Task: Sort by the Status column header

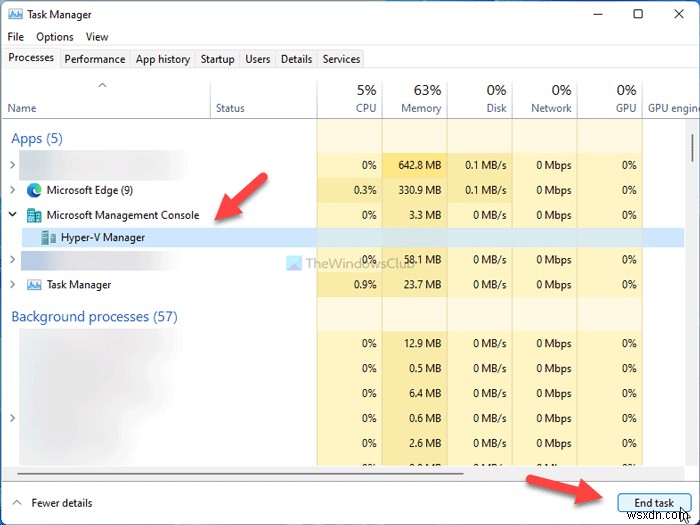Action: [263, 100]
